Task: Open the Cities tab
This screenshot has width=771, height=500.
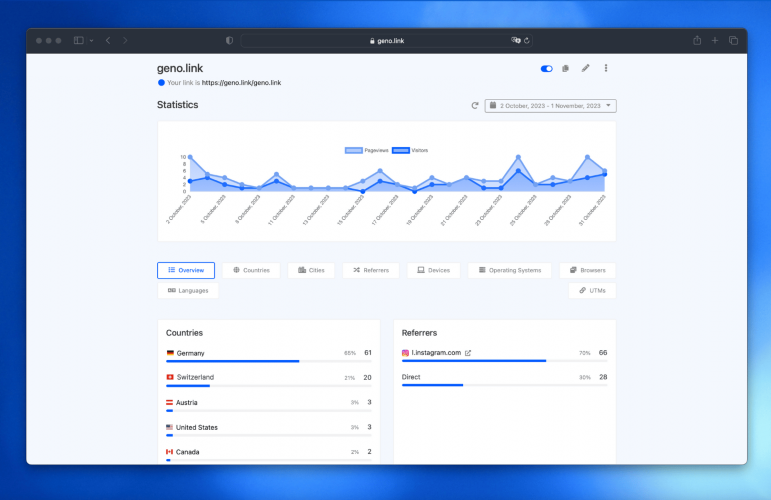Action: pos(311,270)
